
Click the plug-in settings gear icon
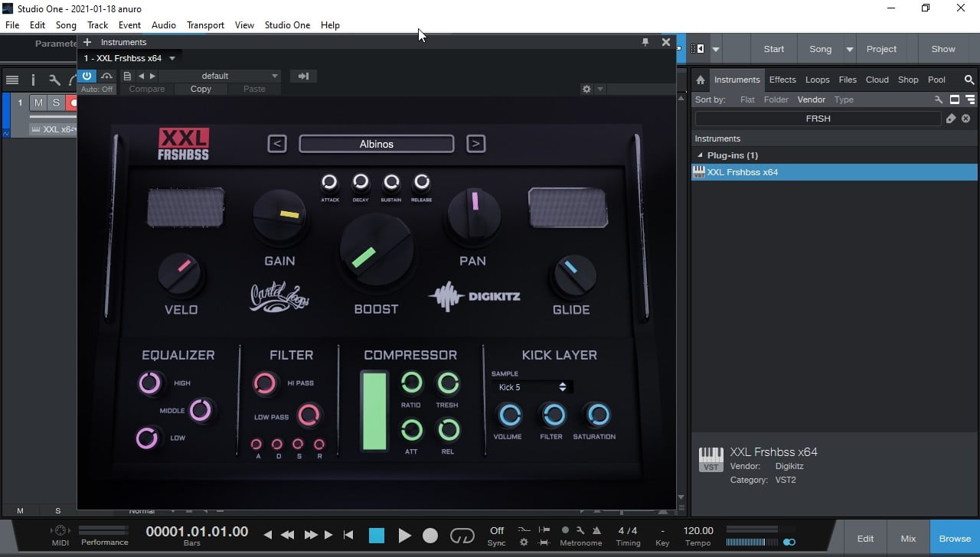[586, 89]
